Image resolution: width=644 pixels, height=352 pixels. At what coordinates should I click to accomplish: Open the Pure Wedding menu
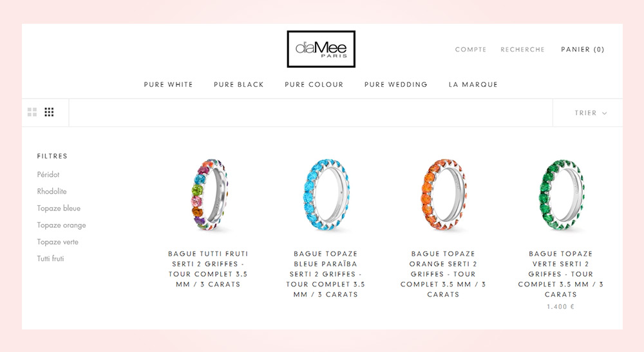point(396,84)
